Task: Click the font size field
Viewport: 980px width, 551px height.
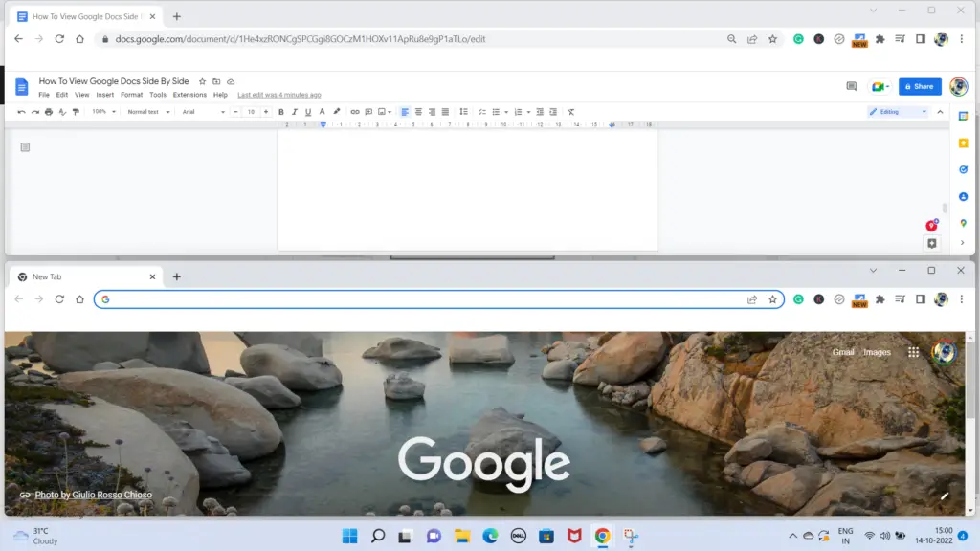Action: pos(252,112)
